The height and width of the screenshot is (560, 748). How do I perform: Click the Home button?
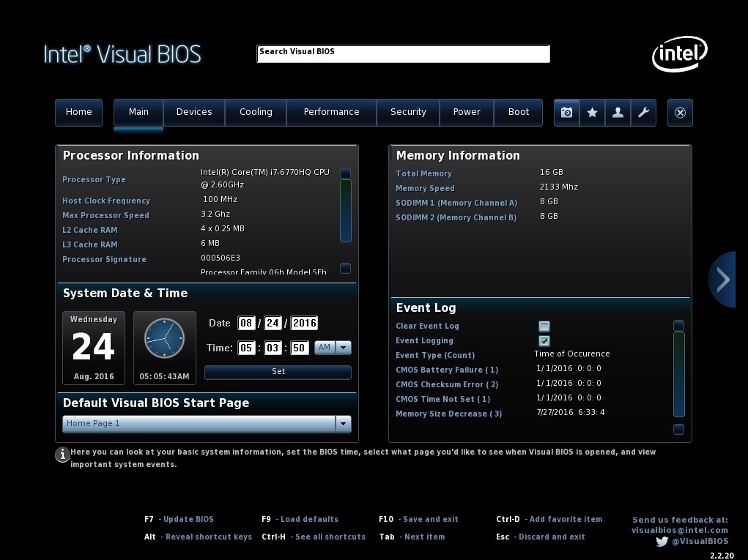(78, 113)
